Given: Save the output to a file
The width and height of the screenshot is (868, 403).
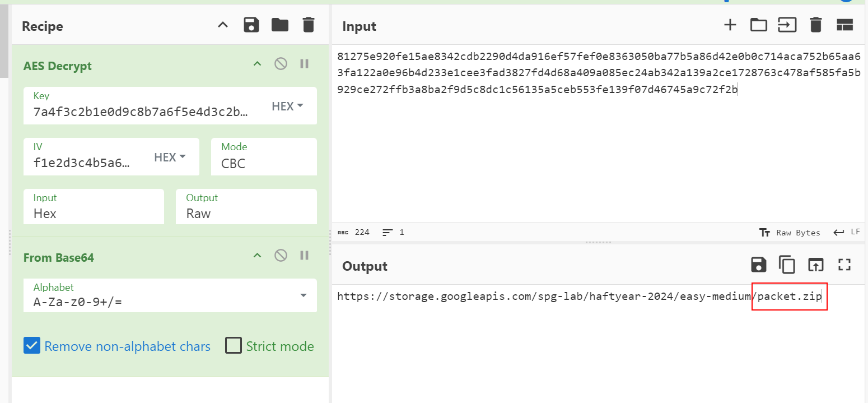Looking at the screenshot, I should pos(758,265).
